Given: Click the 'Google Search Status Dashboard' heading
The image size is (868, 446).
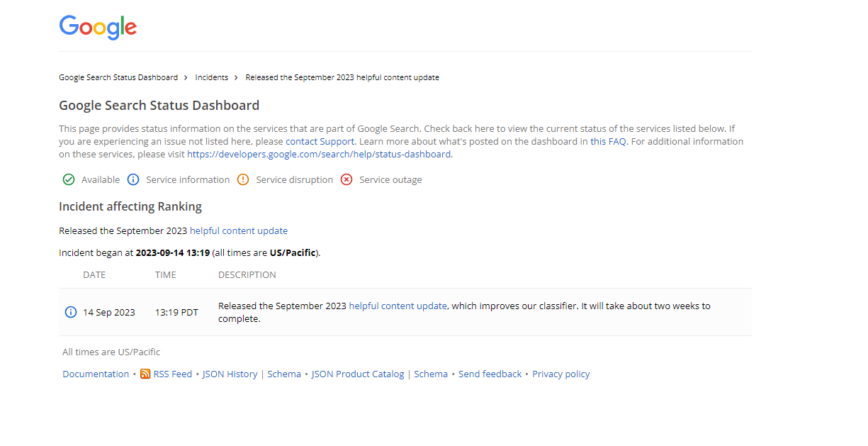Looking at the screenshot, I should [x=159, y=106].
